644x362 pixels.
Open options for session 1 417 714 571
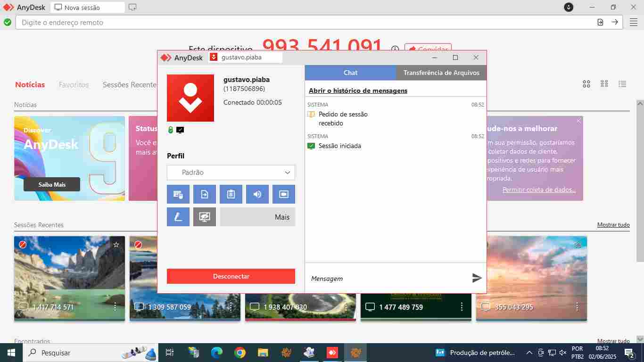[115, 307]
